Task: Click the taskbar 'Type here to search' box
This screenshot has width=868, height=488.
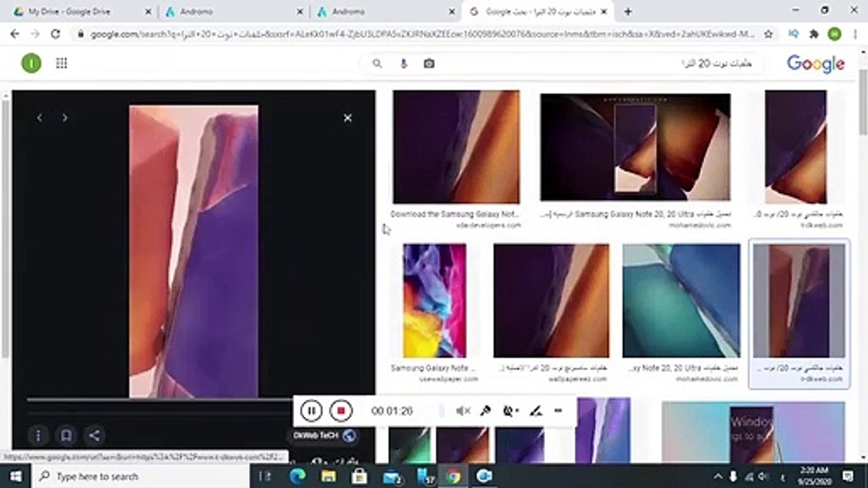Action: [141, 476]
